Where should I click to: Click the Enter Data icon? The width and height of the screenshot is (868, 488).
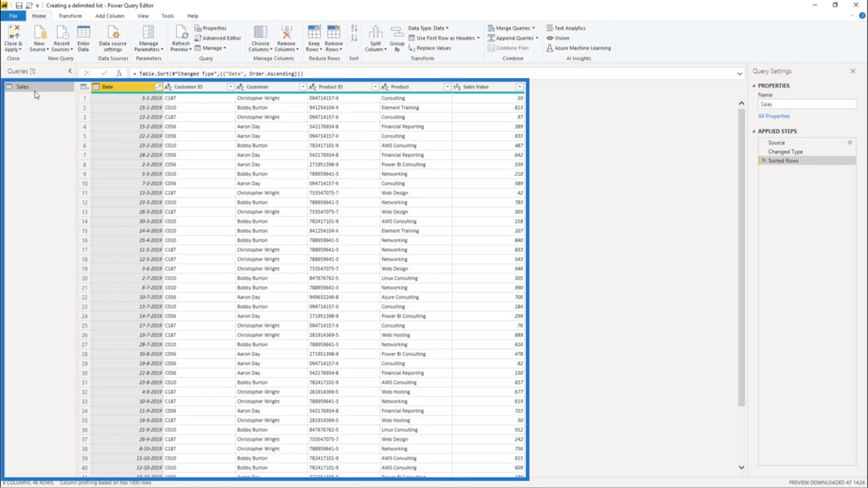click(83, 33)
